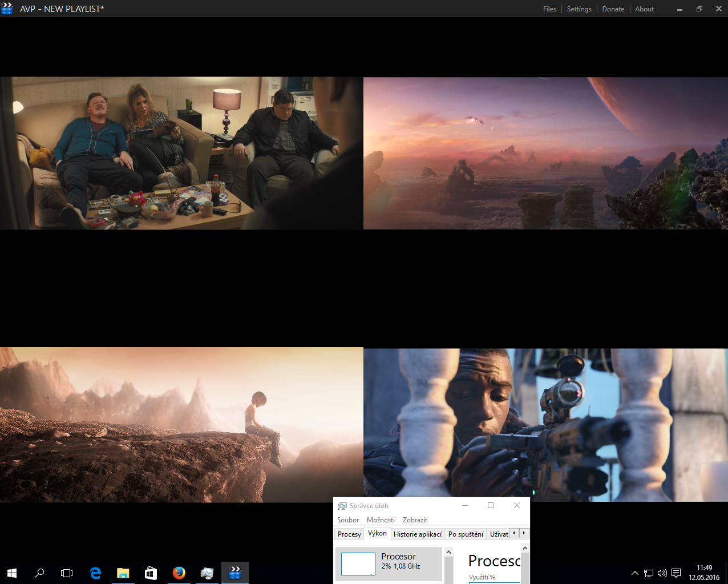This screenshot has width=728, height=584.
Task: Click the AVP clapperboard icon in title bar
Action: tap(7, 9)
